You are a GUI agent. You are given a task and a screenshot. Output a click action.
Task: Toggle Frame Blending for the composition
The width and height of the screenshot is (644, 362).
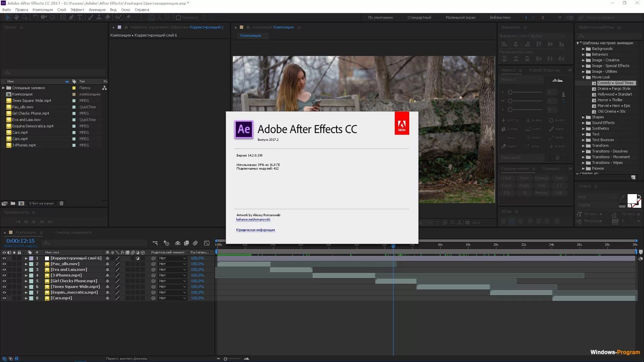[187, 243]
